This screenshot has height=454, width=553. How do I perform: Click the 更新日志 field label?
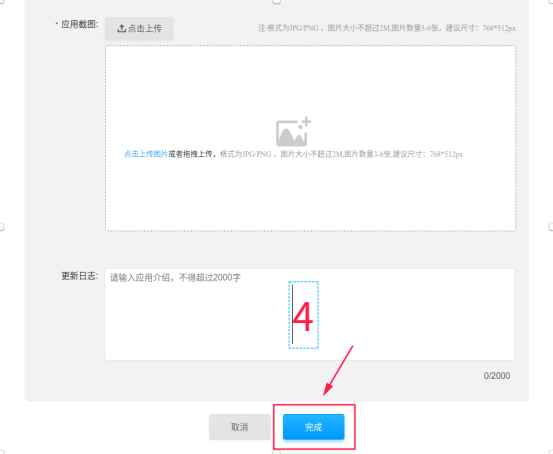(79, 276)
